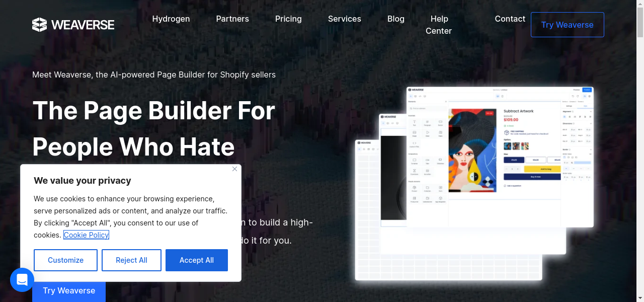
Task: Click the WEAVERSE wordmark text
Action: pyautogui.click(x=83, y=25)
